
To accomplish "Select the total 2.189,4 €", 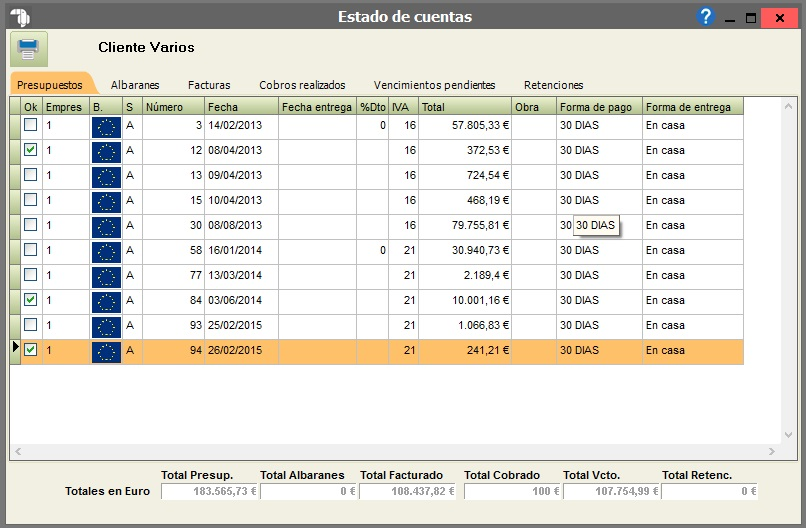I will click(x=465, y=277).
